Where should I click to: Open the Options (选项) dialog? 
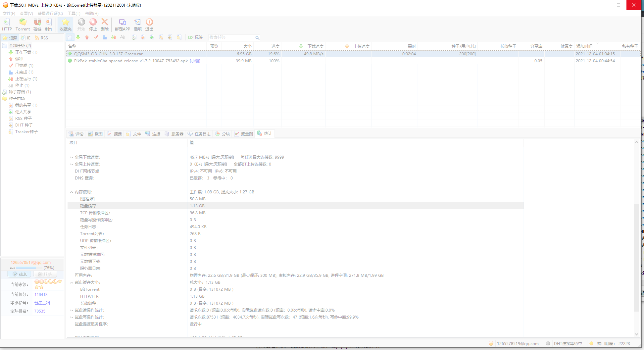coord(138,25)
